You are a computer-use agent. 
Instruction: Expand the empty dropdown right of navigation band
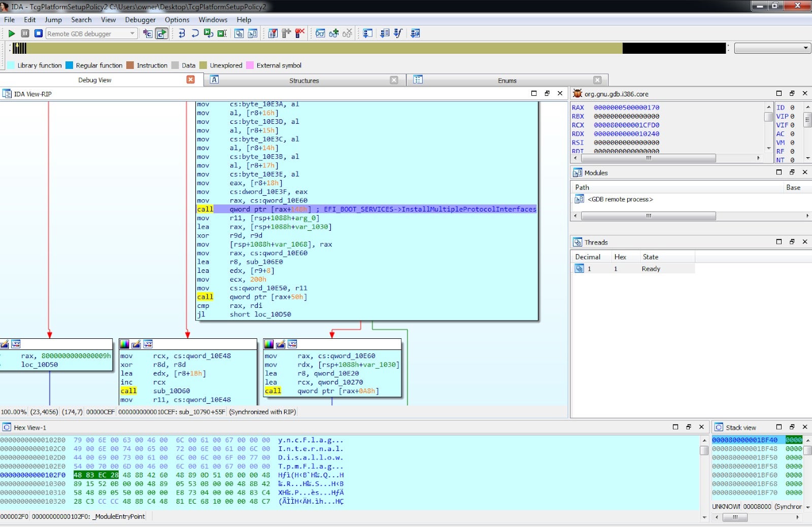pyautogui.click(x=805, y=48)
